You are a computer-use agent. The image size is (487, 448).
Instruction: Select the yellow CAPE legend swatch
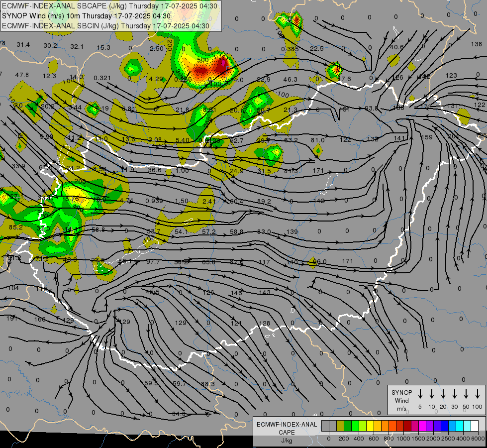click(x=370, y=426)
